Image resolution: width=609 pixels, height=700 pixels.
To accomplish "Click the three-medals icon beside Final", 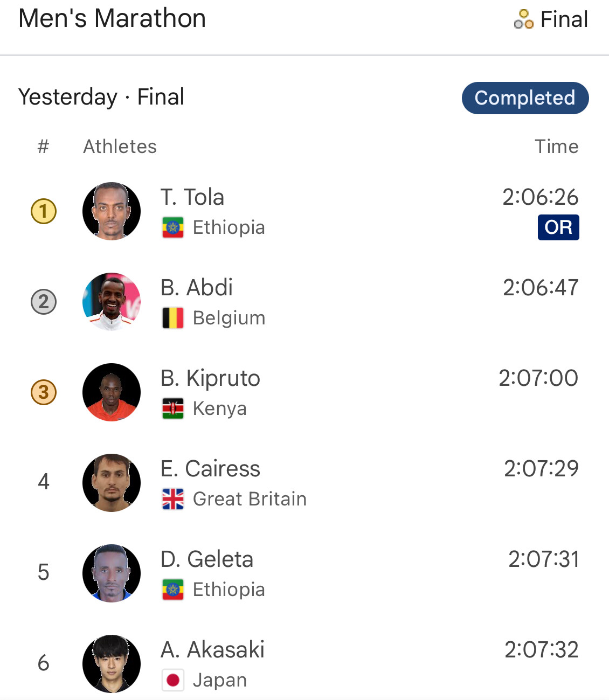I will [x=523, y=19].
